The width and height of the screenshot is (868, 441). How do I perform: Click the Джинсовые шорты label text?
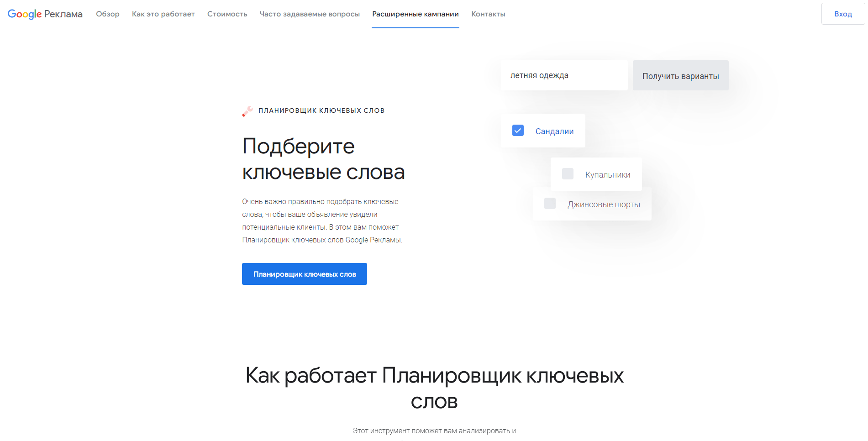click(604, 205)
